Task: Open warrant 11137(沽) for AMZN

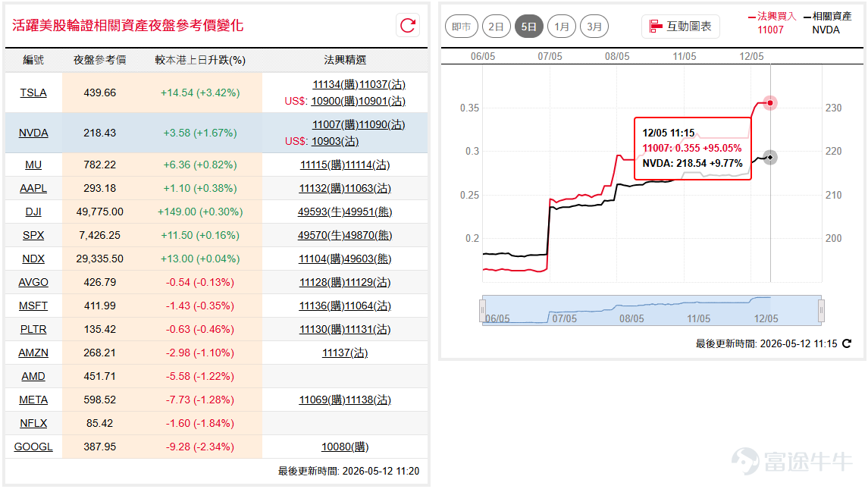Action: 345,353
